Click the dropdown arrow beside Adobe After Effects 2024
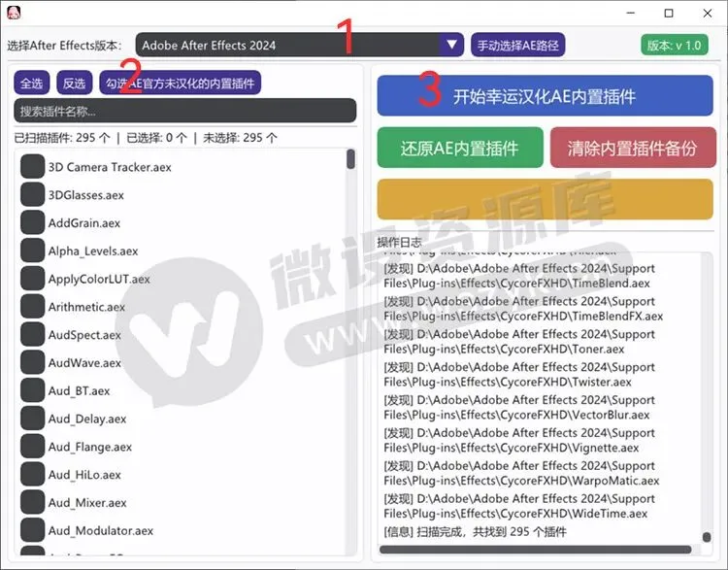This screenshot has height=570, width=728. click(x=451, y=45)
